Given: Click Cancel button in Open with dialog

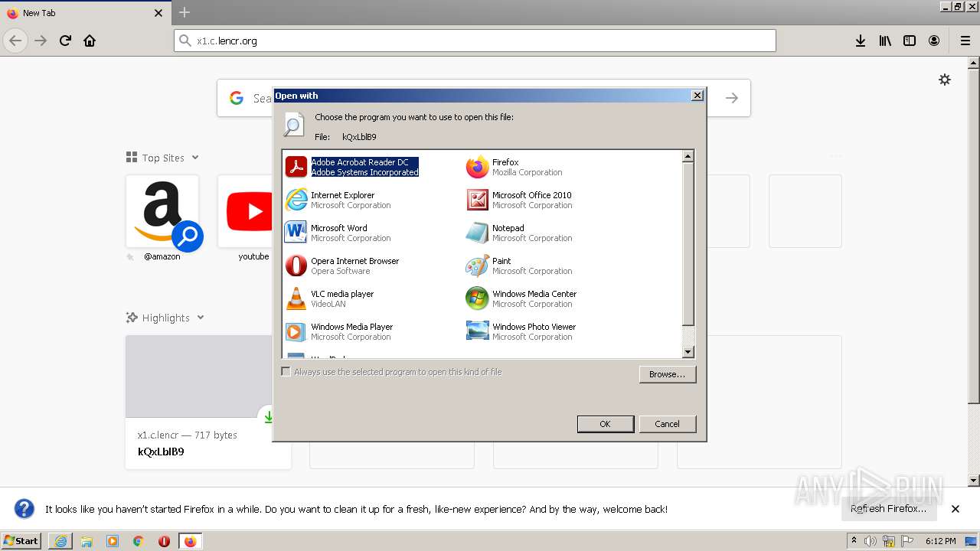Looking at the screenshot, I should point(667,424).
